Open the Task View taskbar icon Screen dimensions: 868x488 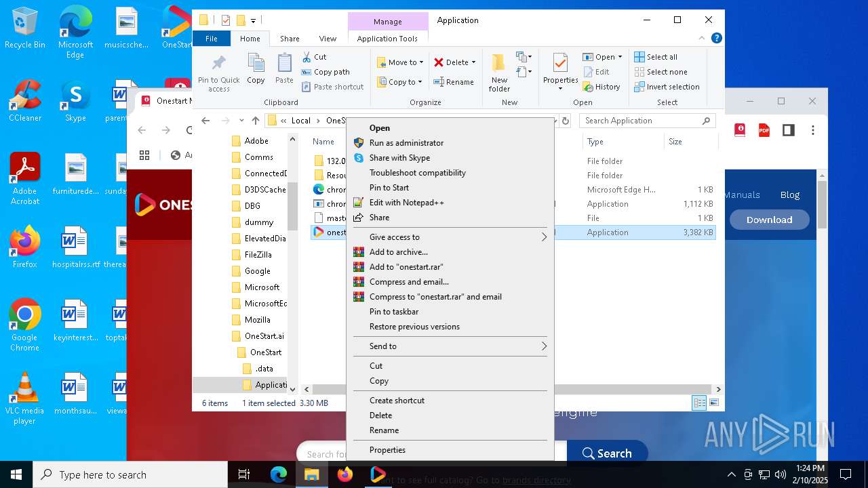[245, 474]
